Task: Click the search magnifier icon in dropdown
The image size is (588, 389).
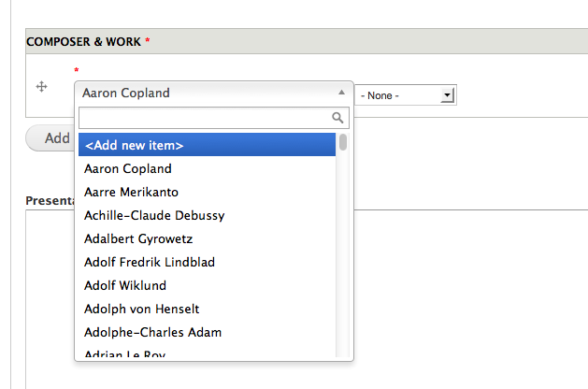Action: click(x=338, y=118)
